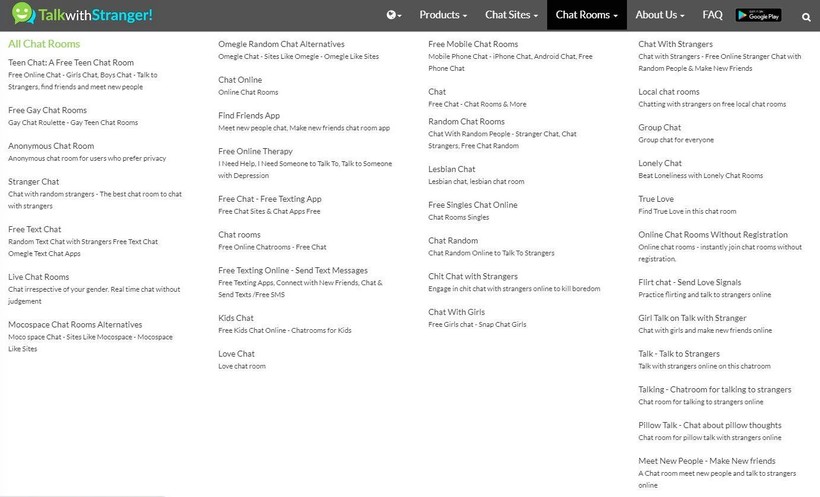The height and width of the screenshot is (497, 820).
Task: Open Omegle Random Chat Alternatives
Action: 281,44
